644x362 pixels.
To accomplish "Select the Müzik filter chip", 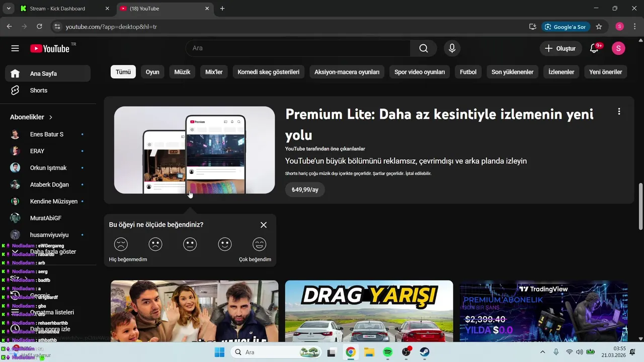I will pos(182,72).
